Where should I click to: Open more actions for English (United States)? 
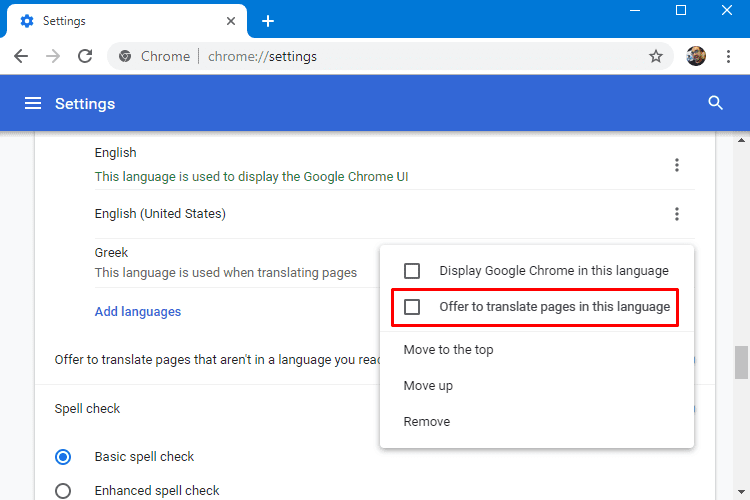click(x=676, y=214)
